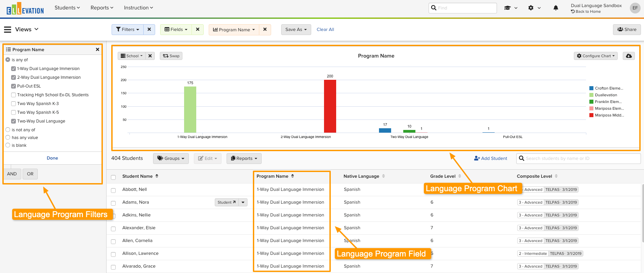Image resolution: width=644 pixels, height=273 pixels.
Task: Open the Reports button dropdown
Action: (244, 158)
